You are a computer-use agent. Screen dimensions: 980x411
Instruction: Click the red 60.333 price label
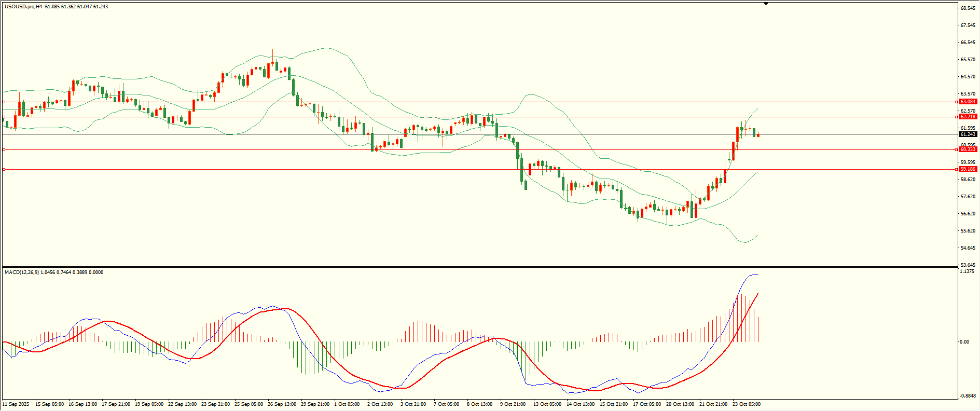968,149
